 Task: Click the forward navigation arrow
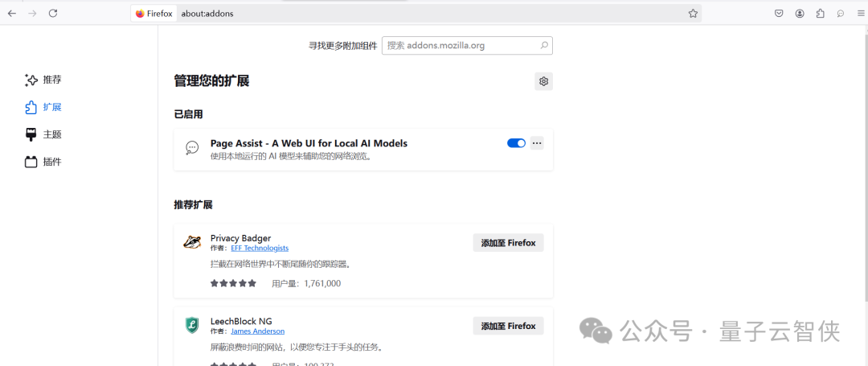click(x=32, y=14)
